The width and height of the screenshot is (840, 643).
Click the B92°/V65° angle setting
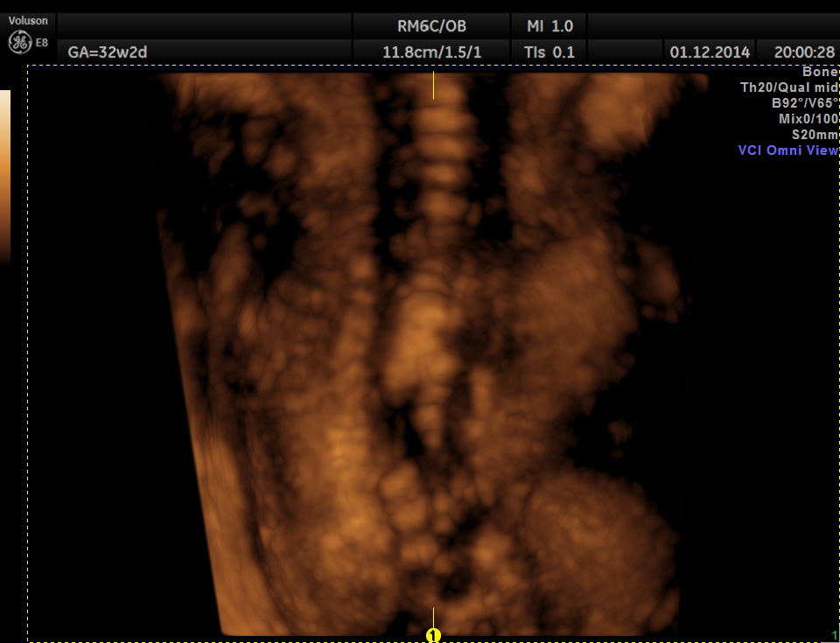[x=804, y=103]
